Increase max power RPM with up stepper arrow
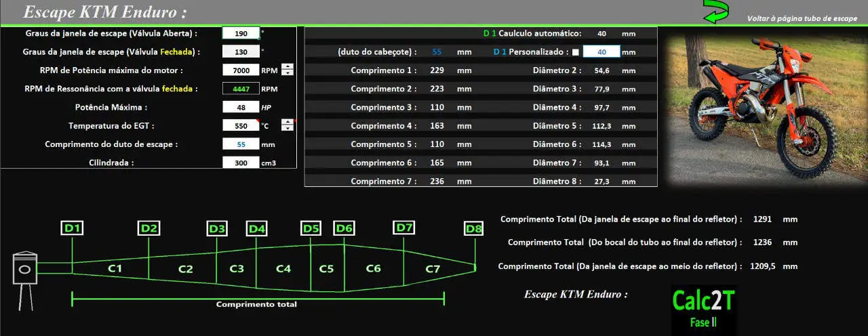 click(288, 66)
